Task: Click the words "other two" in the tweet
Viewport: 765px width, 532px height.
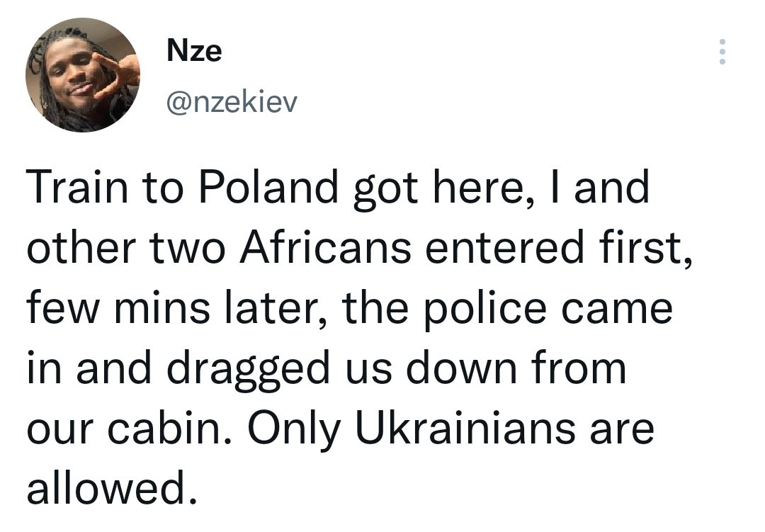Action: (x=126, y=248)
